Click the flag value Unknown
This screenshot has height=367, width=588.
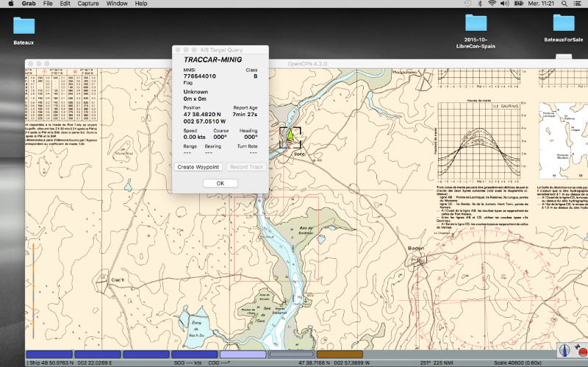(196, 91)
